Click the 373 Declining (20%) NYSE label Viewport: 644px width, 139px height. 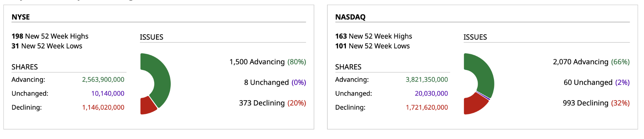272,103
